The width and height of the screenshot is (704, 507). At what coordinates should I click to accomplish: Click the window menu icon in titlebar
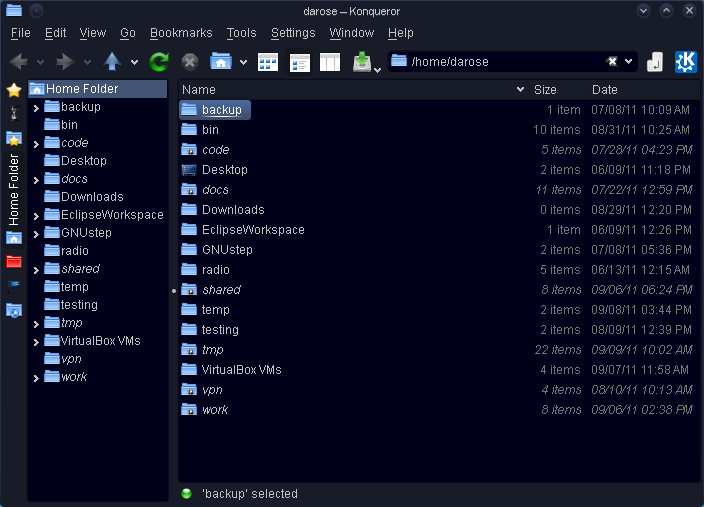pyautogui.click(x=14, y=10)
